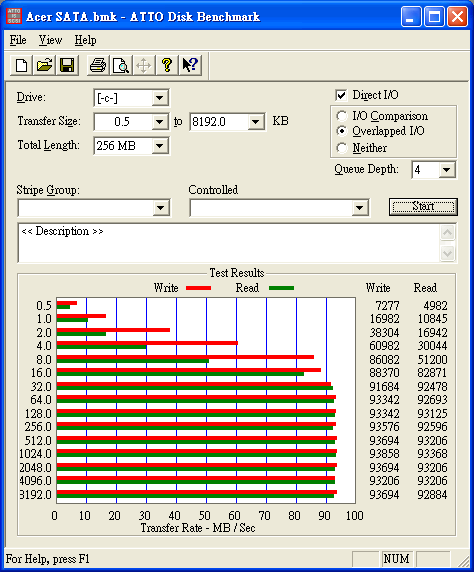The height and width of the screenshot is (572, 474).
Task: Open the Help menu
Action: click(x=85, y=40)
